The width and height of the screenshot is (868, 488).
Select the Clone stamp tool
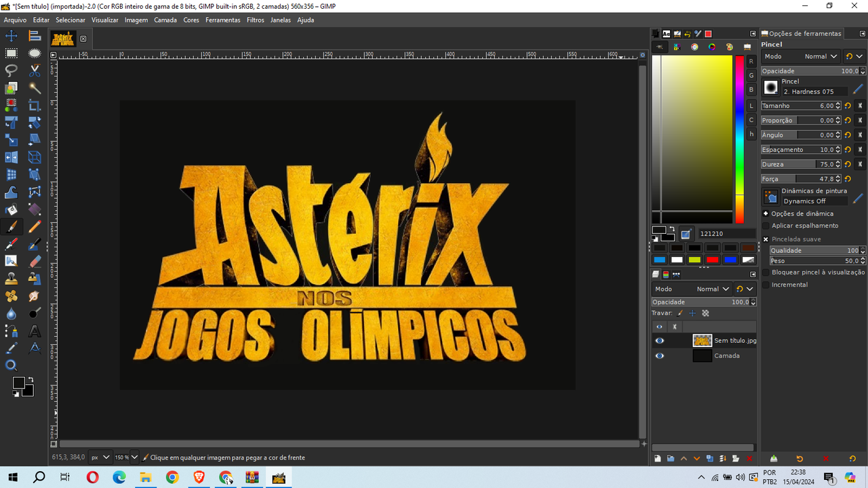click(x=12, y=279)
